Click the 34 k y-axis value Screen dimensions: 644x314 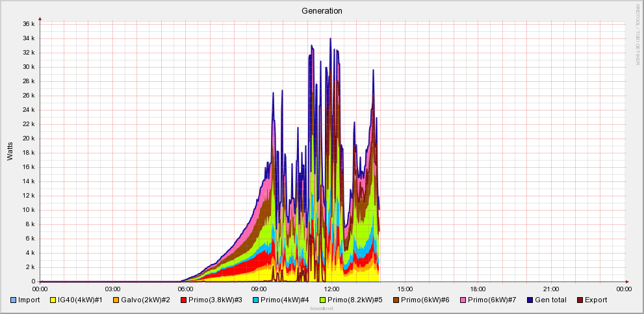coord(30,38)
